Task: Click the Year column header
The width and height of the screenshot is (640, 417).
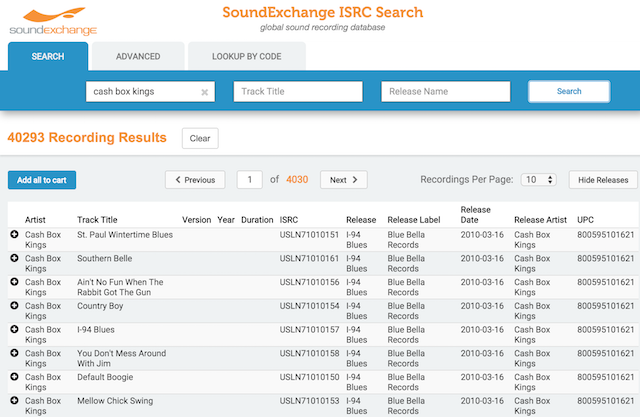Action: [226, 220]
